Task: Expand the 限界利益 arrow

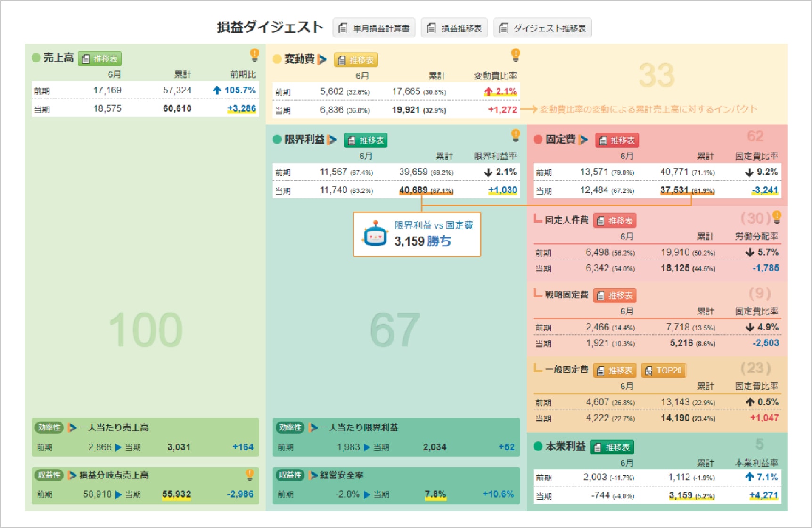Action: (x=333, y=140)
